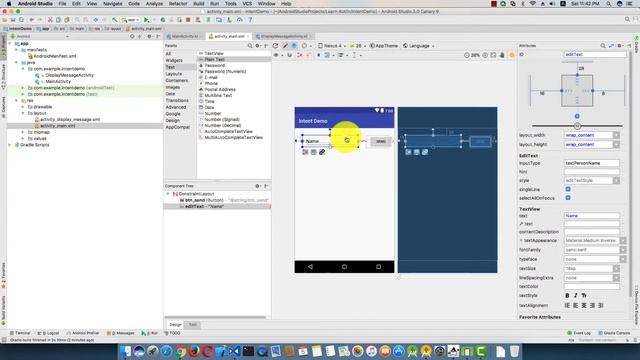Toggle bold in textStyle
640x360 pixels.
click(567, 296)
